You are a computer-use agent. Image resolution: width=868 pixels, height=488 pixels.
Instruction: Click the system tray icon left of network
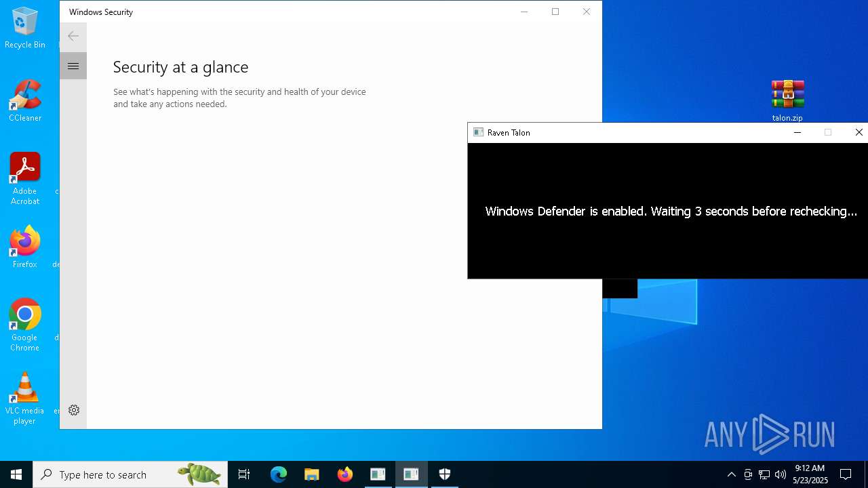[748, 474]
